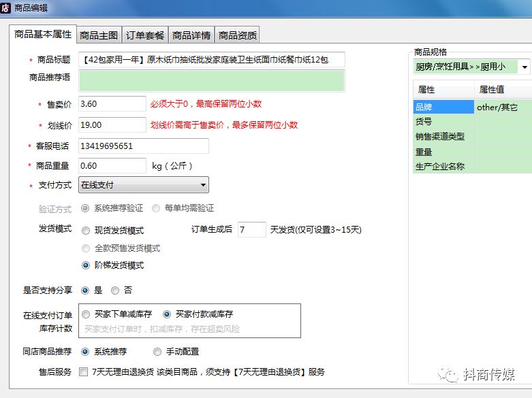Choose 否 for 是否支持分享
This screenshot has width=532, height=398.
[115, 291]
